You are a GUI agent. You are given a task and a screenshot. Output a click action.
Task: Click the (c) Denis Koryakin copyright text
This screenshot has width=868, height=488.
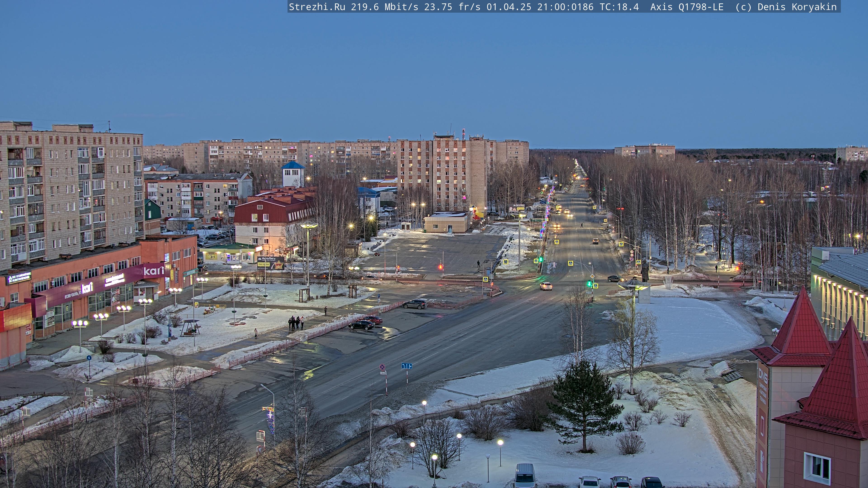(786, 7)
